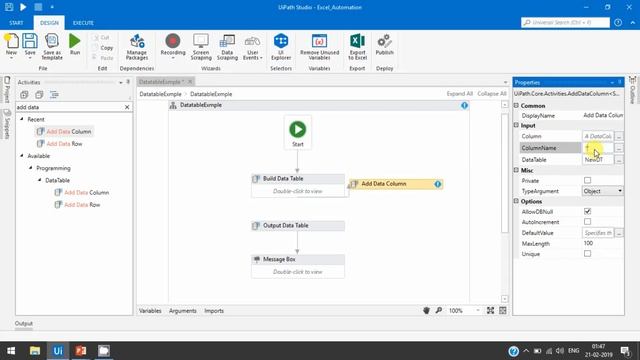Open Windows Start menu
Image resolution: width=640 pixels, height=360 pixels.
point(11,351)
